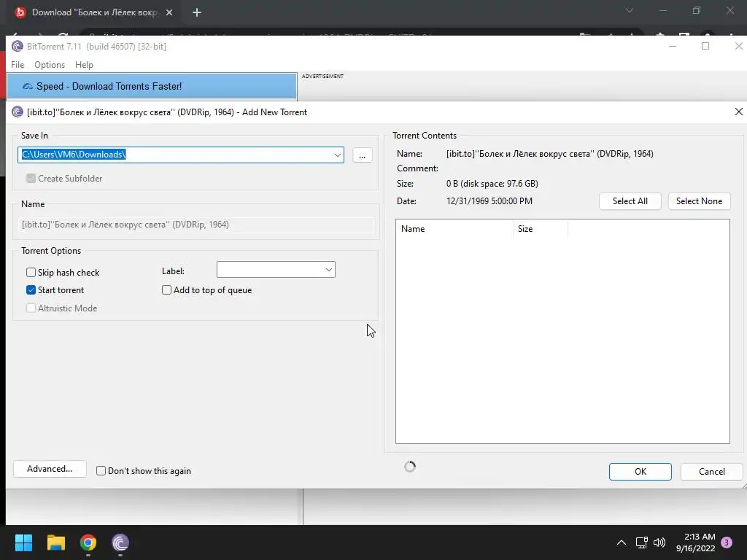Open BitTorrent icon in taskbar
Screen dimensions: 747x560
[x=120, y=542]
